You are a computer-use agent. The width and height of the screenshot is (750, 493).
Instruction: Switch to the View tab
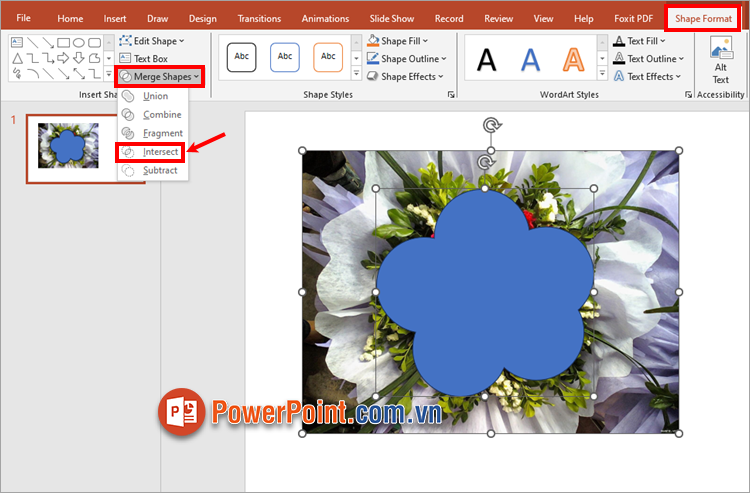543,19
